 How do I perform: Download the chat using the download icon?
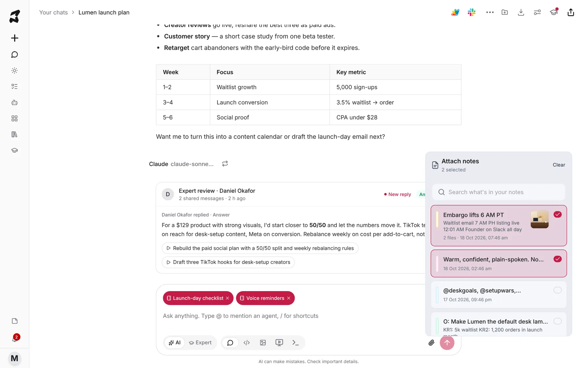521,12
